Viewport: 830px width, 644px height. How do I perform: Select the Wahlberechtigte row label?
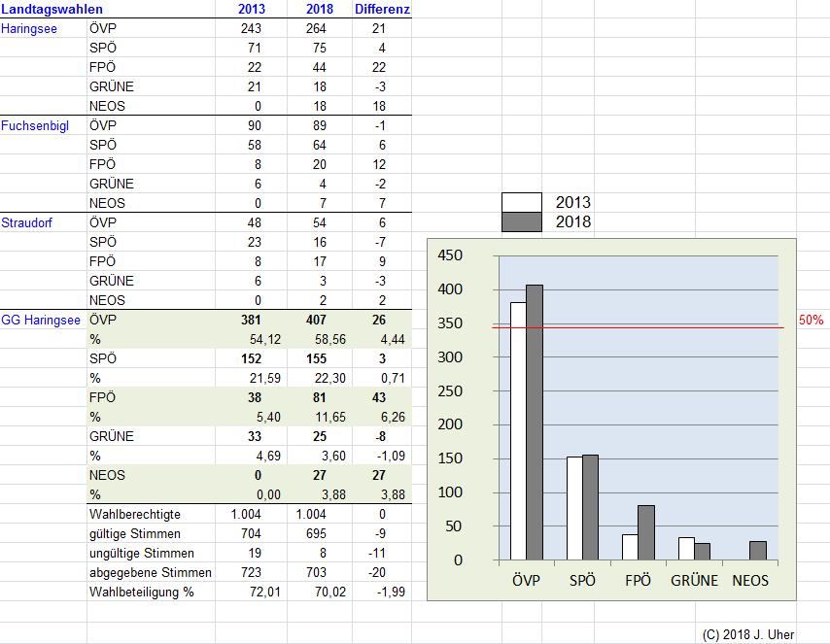tap(134, 514)
